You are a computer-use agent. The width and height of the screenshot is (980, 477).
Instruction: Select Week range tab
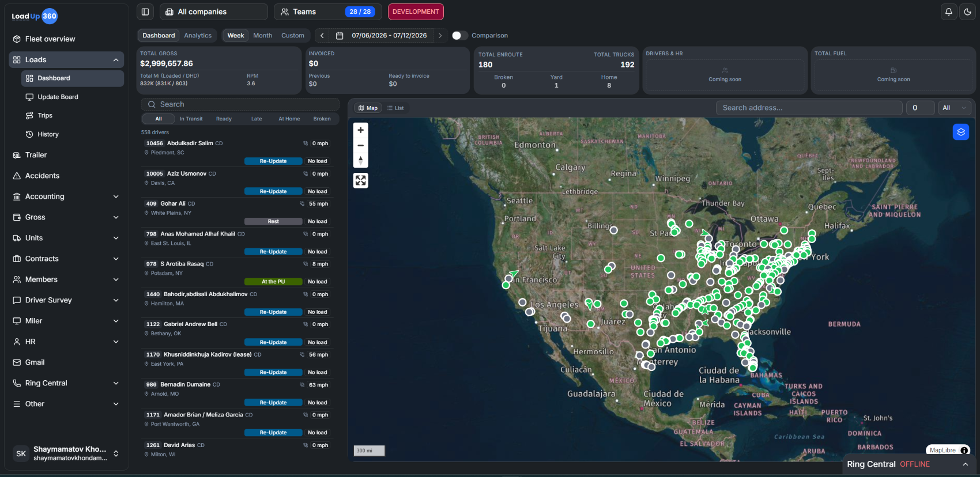[236, 36]
